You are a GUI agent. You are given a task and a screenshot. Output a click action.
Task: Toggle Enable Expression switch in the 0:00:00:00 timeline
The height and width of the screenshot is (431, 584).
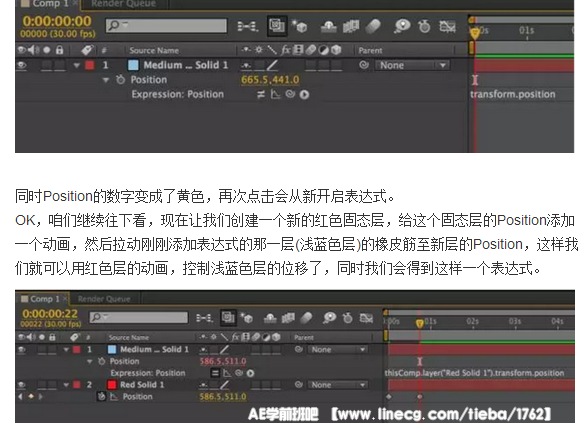261,94
